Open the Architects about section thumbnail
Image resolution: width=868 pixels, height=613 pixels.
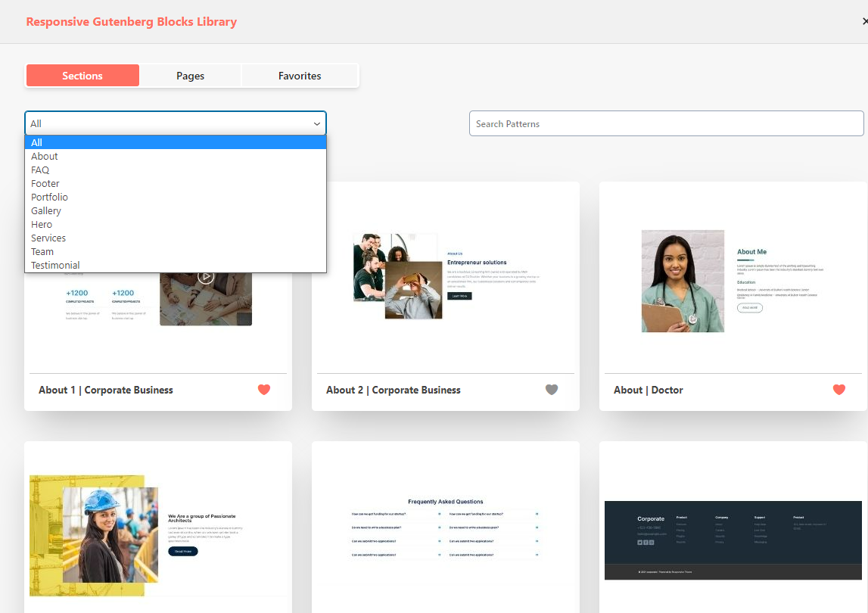click(x=158, y=535)
